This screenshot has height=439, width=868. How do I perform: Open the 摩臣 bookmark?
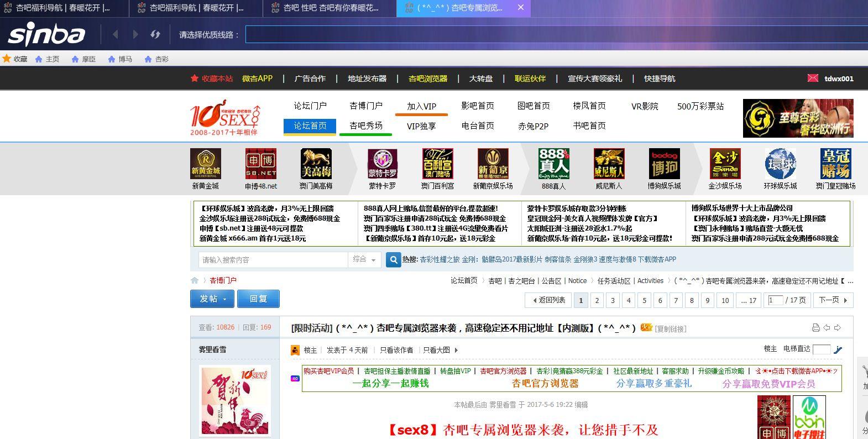point(83,59)
